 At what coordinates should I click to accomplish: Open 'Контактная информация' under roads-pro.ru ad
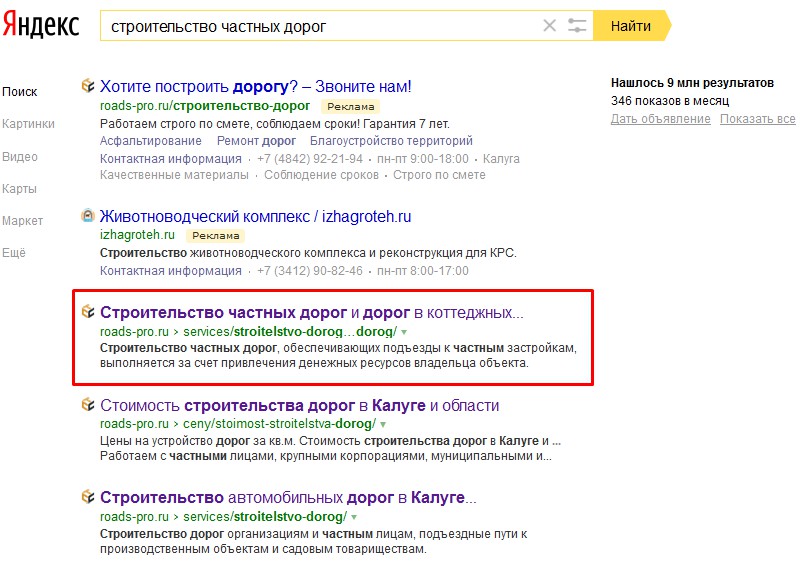click(x=170, y=159)
